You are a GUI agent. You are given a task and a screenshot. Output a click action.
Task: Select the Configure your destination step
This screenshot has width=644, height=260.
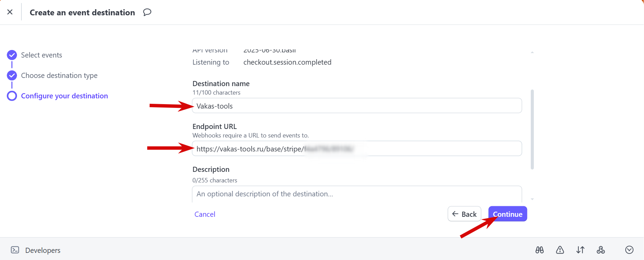[64, 96]
